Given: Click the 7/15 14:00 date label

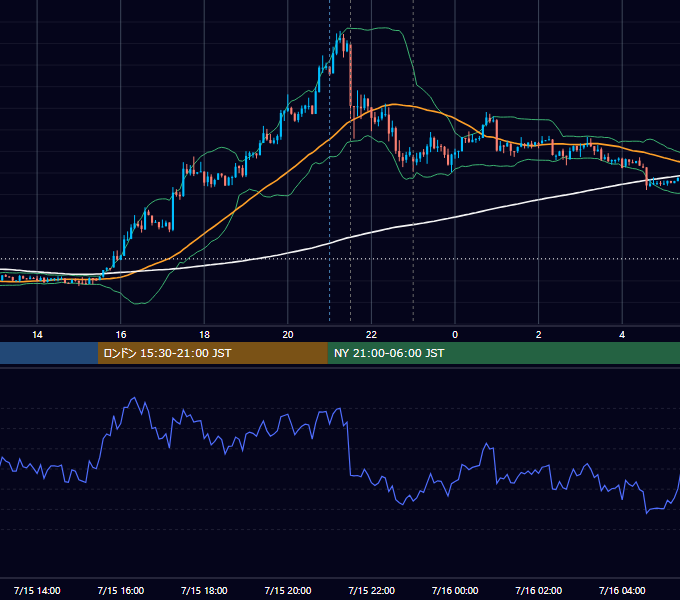Looking at the screenshot, I should tap(37, 590).
